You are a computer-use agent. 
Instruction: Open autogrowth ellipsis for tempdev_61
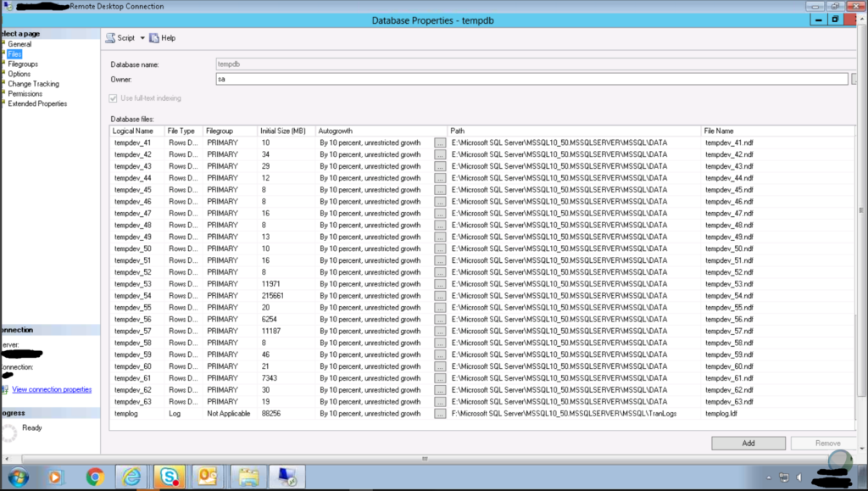[440, 378]
